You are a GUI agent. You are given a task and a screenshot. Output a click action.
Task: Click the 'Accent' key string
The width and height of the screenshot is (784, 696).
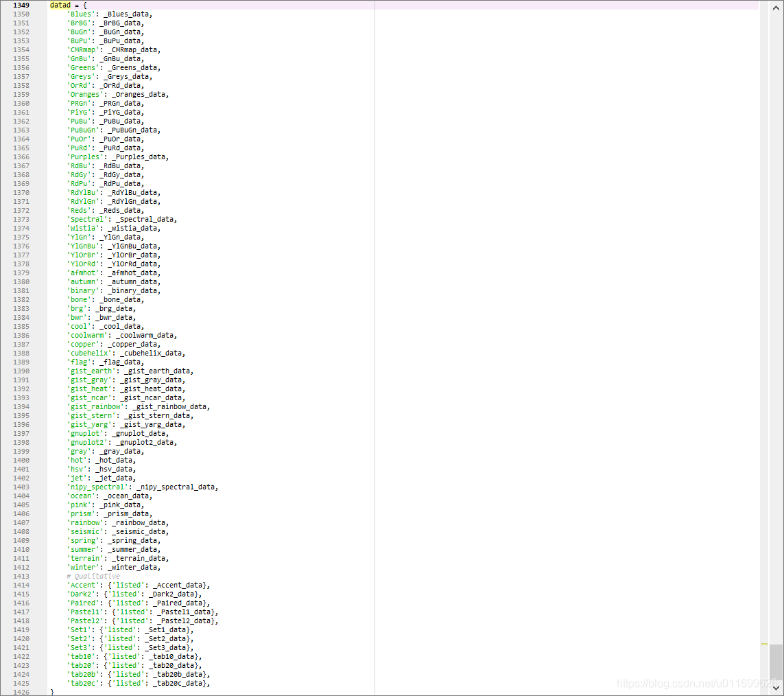tap(83, 585)
